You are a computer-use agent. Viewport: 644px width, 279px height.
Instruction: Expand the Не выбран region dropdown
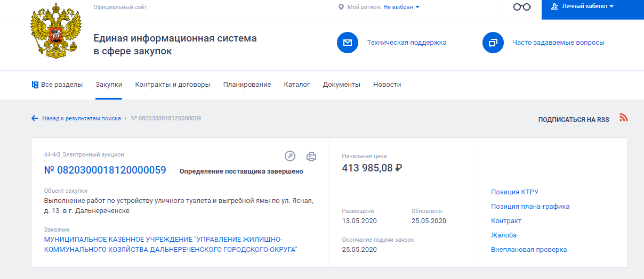pyautogui.click(x=401, y=7)
